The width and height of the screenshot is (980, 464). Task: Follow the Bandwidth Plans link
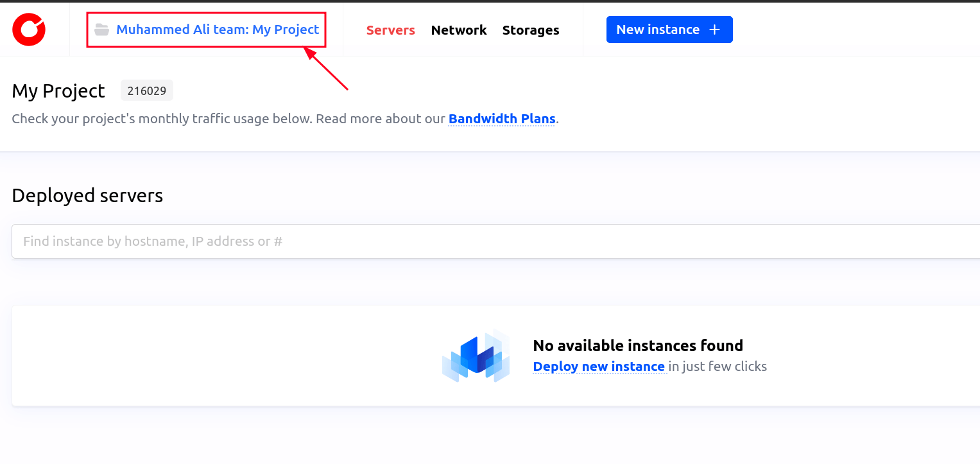tap(501, 119)
